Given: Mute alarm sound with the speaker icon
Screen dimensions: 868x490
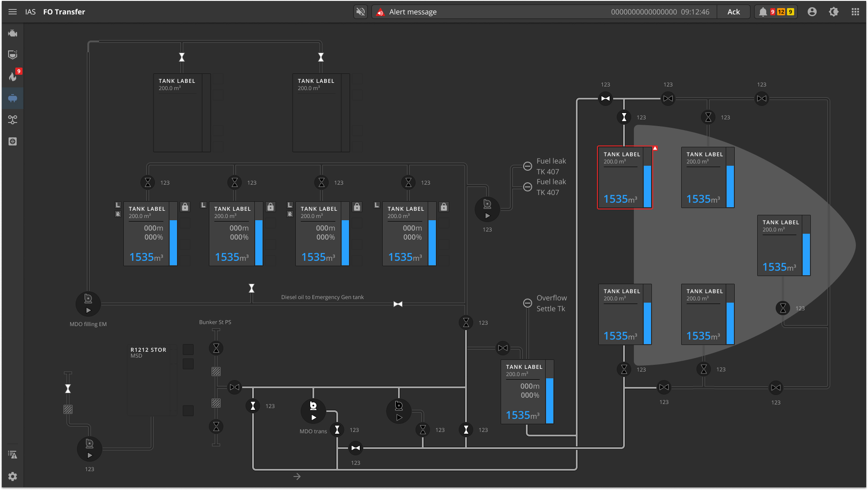Looking at the screenshot, I should (361, 12).
